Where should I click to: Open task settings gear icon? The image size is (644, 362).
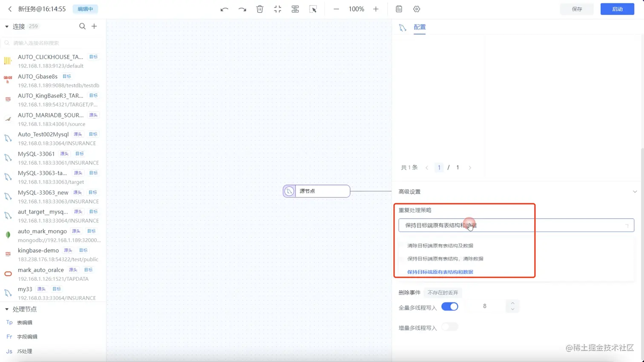pyautogui.click(x=417, y=9)
